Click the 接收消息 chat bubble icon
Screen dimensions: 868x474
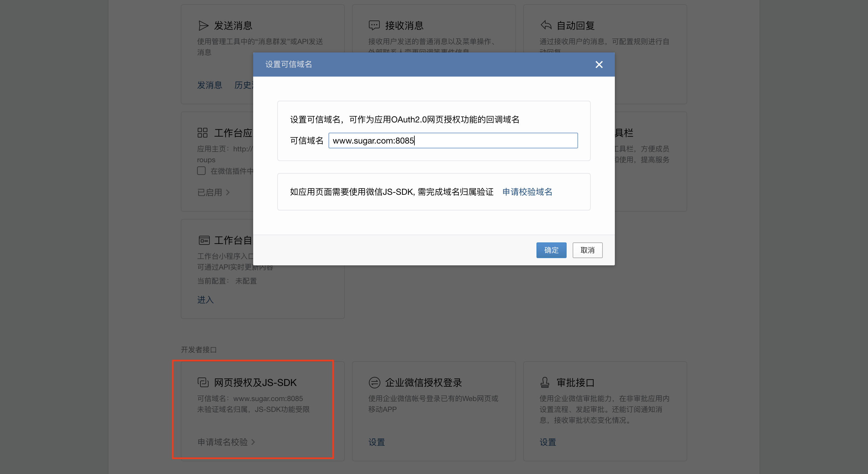click(x=374, y=25)
